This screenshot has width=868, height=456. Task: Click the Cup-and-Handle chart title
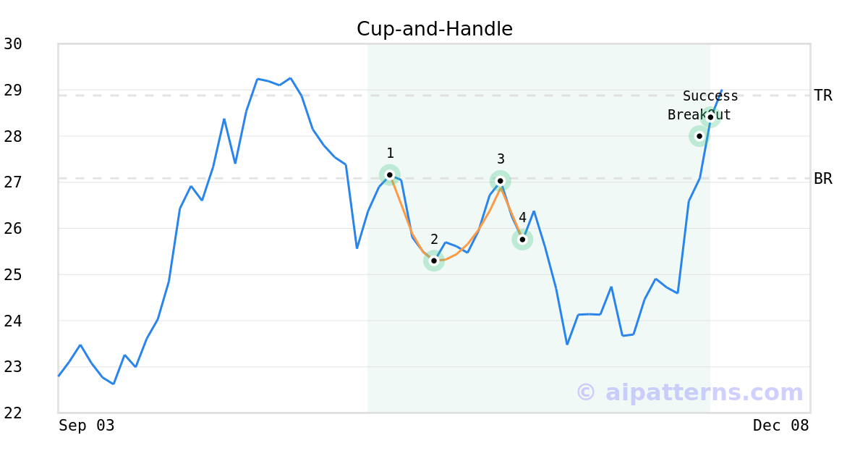(434, 29)
